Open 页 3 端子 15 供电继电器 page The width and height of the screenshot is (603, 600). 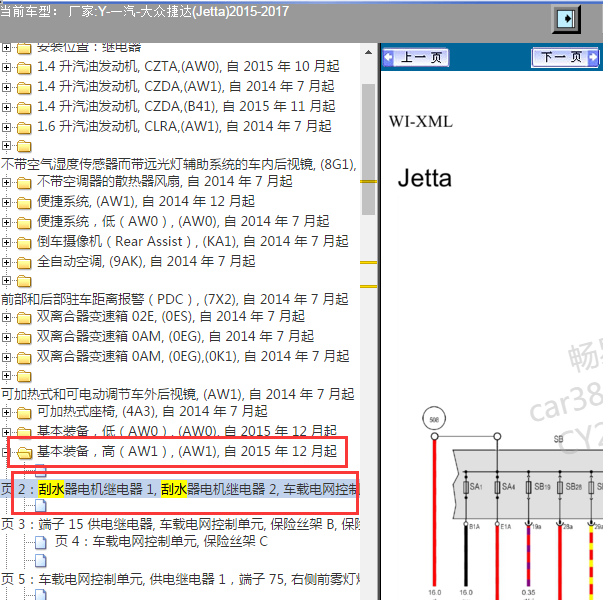(x=180, y=524)
